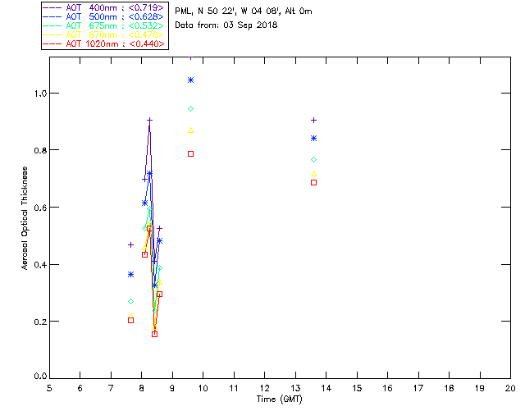The width and height of the screenshot is (525, 420).
Task: Click y-axis tick label 0.6
Action: pos(40,208)
